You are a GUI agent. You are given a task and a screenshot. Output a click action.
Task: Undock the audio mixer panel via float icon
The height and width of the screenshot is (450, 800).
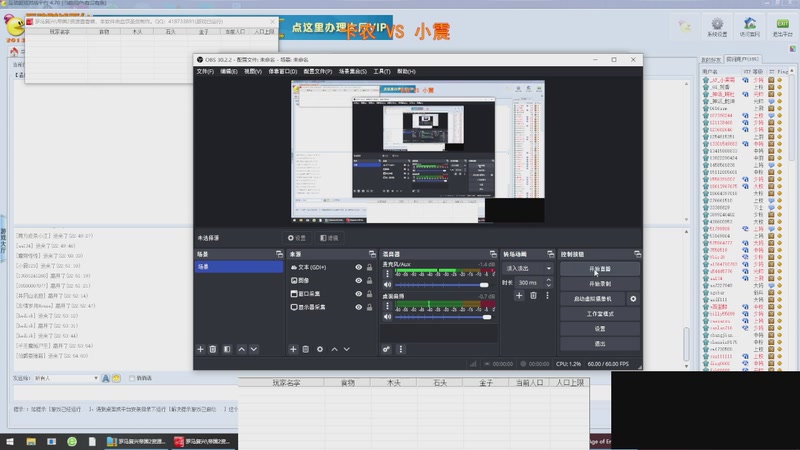click(x=493, y=254)
